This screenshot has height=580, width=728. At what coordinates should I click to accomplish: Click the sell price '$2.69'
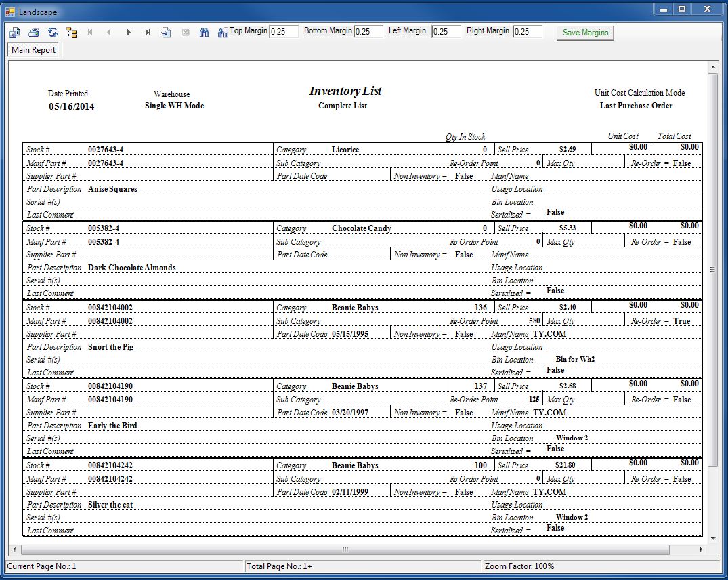(568, 149)
